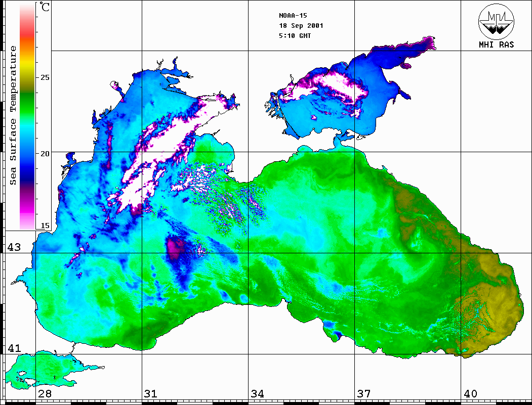Click the 'Sea Surface Temperature' vertical label
The image size is (532, 405).
[x=13, y=115]
